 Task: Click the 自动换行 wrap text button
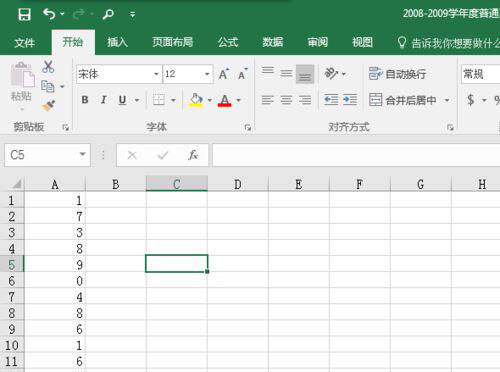tap(397, 74)
